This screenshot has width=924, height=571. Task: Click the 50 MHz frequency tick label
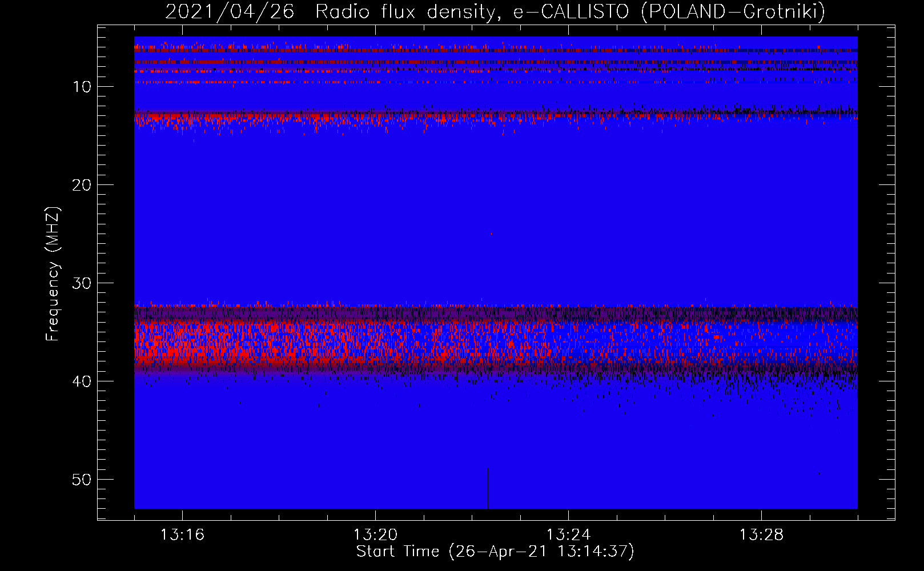click(x=82, y=480)
